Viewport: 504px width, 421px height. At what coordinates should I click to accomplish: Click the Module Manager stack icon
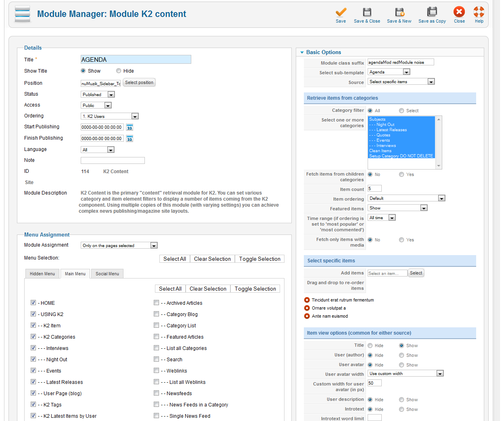[x=23, y=14]
